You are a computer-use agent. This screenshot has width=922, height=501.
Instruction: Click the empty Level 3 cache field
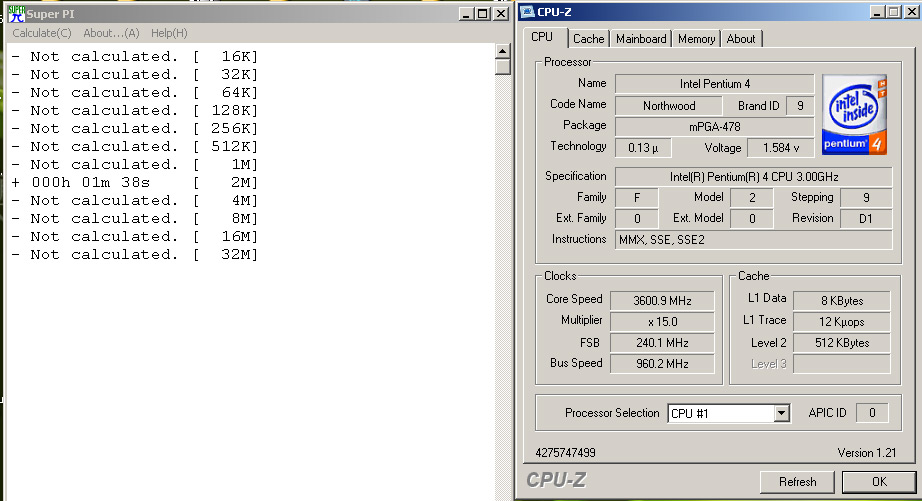coord(842,364)
